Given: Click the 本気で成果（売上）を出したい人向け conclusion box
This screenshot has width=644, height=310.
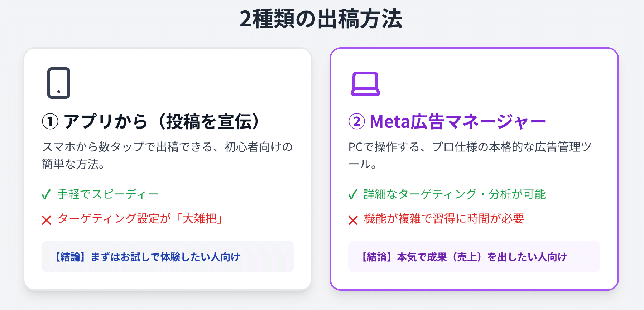Looking at the screenshot, I should (x=474, y=257).
